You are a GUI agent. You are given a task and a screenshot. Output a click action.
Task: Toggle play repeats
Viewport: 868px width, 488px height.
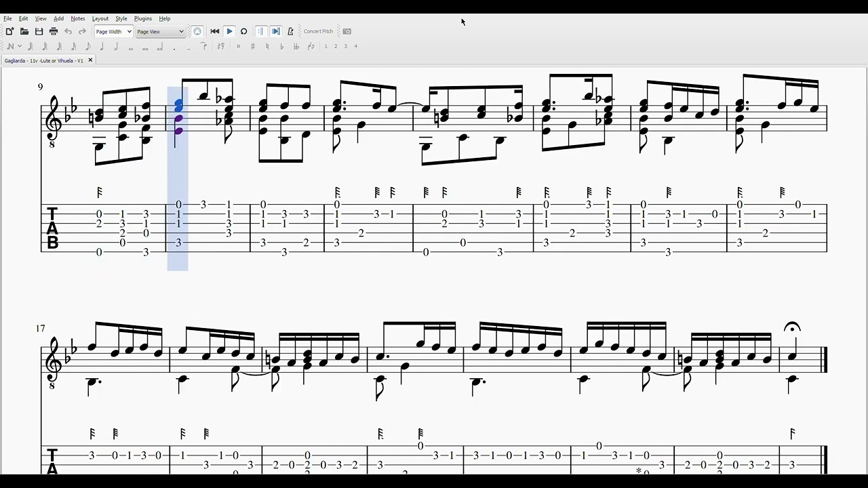260,31
